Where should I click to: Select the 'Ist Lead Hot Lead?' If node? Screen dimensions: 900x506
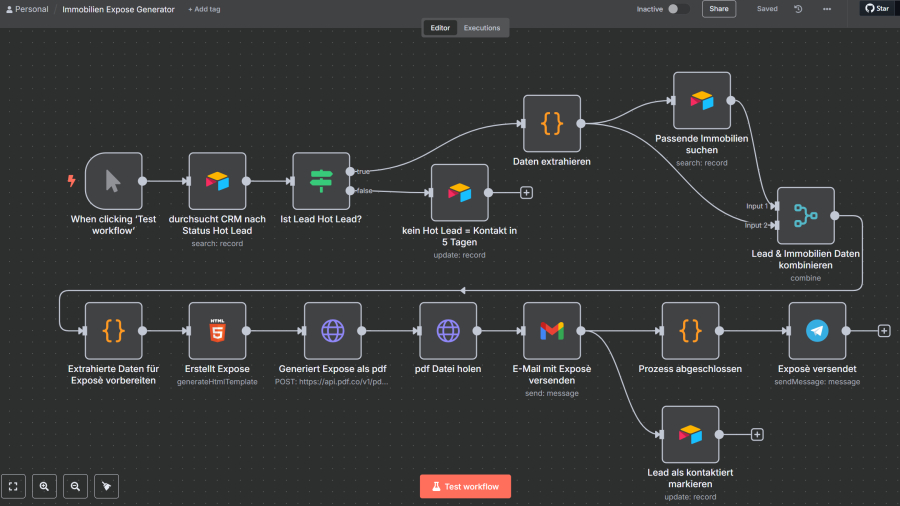click(321, 181)
